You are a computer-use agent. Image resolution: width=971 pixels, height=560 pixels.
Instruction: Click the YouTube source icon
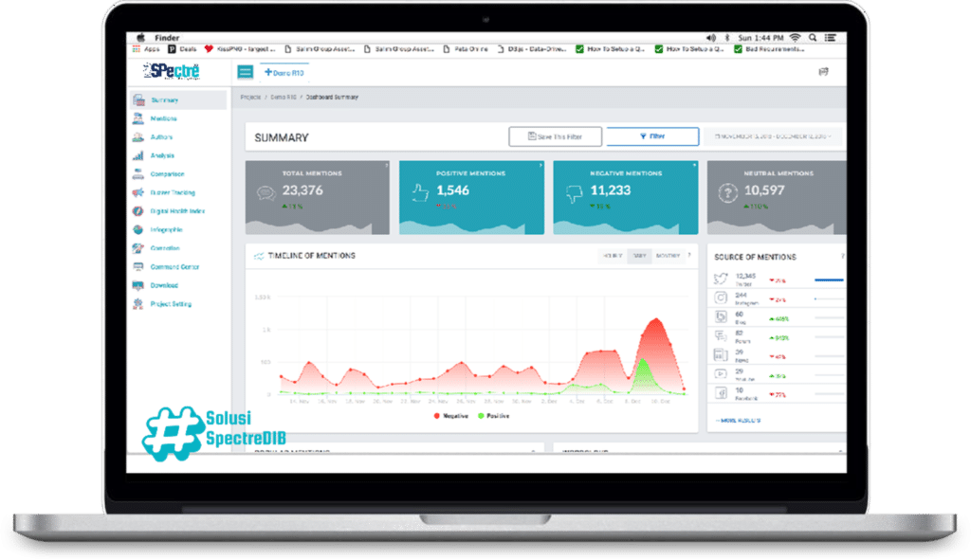[720, 372]
